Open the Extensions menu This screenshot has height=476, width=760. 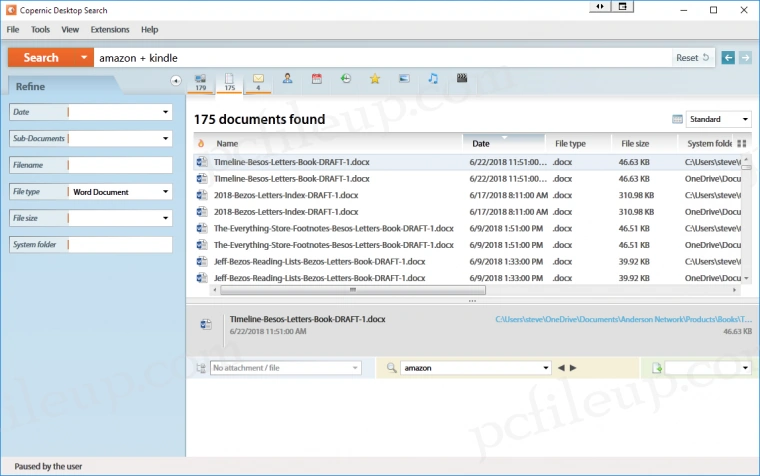tap(110, 30)
